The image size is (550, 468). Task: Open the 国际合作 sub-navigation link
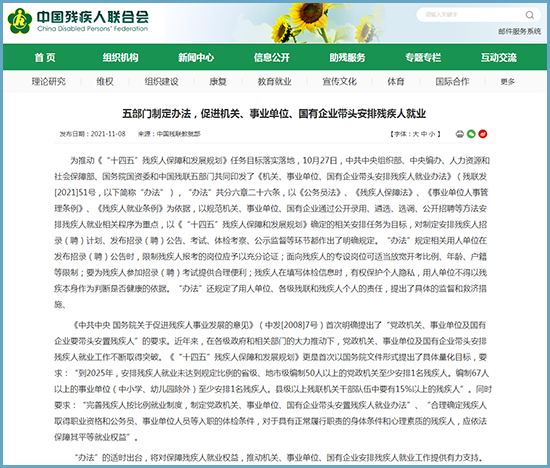(x=452, y=82)
